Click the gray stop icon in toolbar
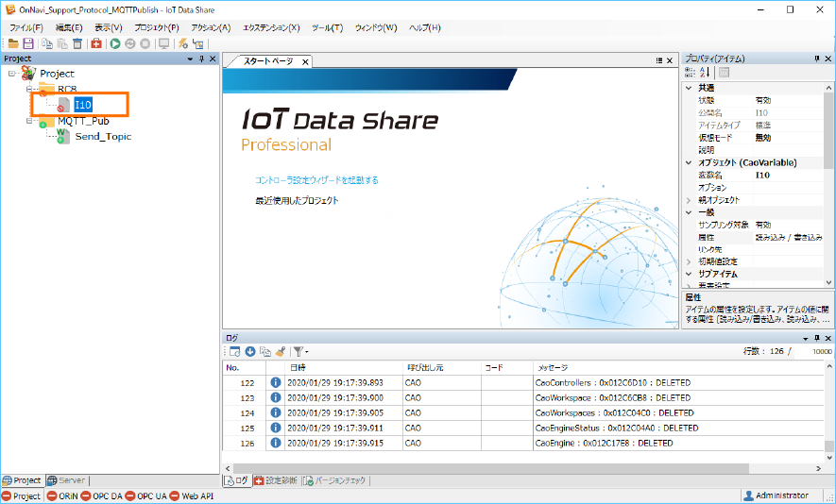Image resolution: width=836 pixels, height=504 pixels. point(145,43)
